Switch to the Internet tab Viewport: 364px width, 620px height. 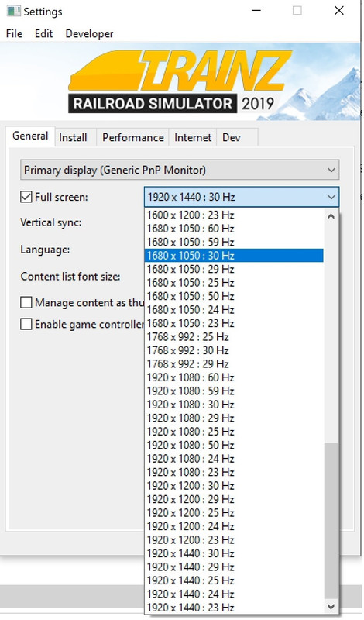(x=193, y=137)
